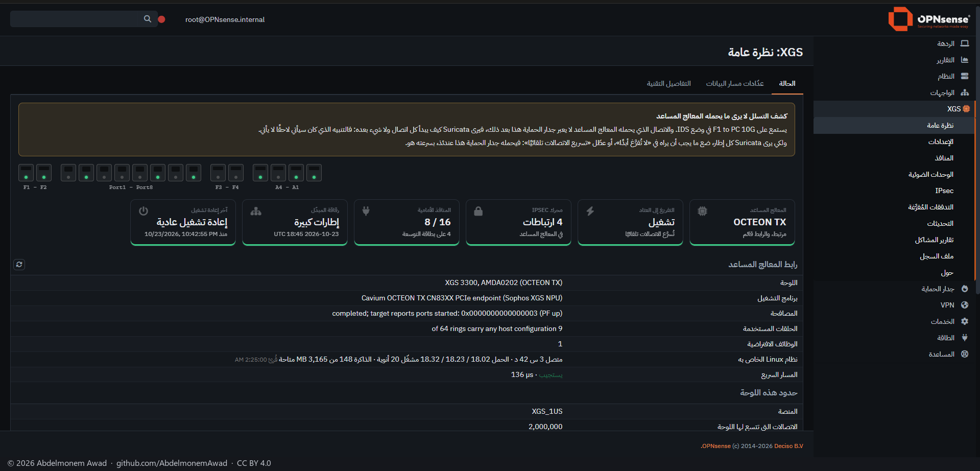980x471 pixels.
Task: Click the F3 port indicator
Action: tap(218, 173)
